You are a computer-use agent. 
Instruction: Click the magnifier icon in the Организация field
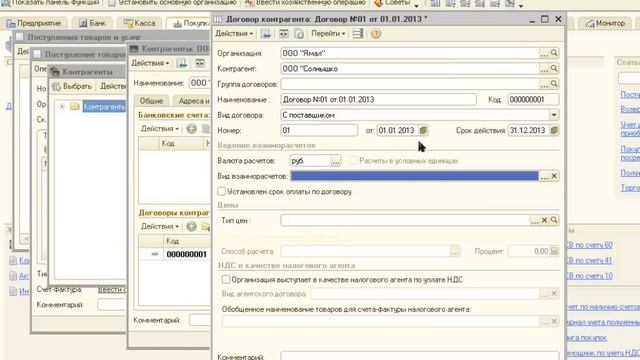[x=554, y=53]
